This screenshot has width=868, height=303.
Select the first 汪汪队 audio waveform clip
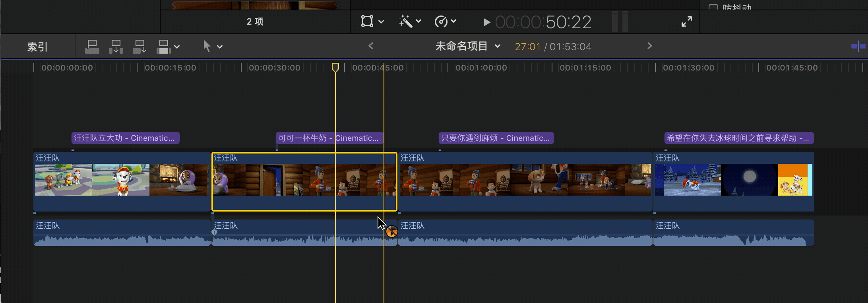point(122,233)
